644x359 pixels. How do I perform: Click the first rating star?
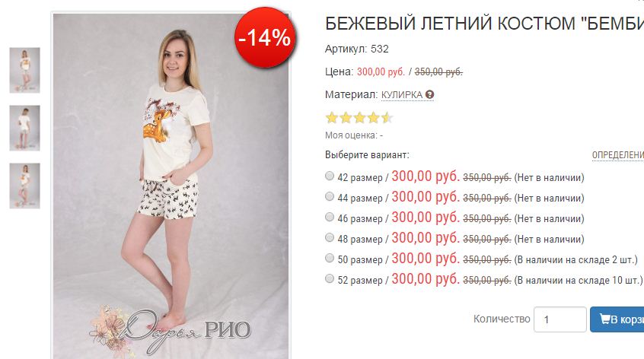pos(331,118)
